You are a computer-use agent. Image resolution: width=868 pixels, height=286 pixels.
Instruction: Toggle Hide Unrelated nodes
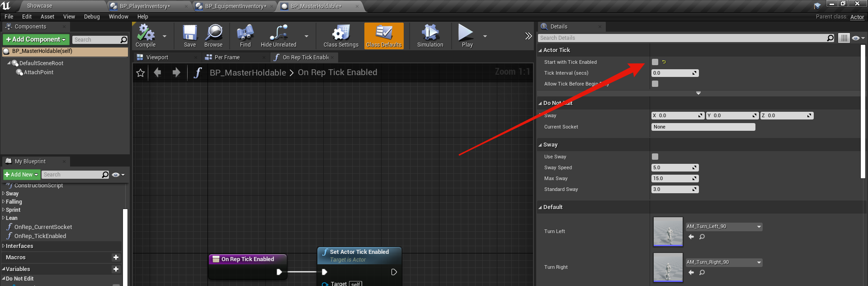click(278, 36)
